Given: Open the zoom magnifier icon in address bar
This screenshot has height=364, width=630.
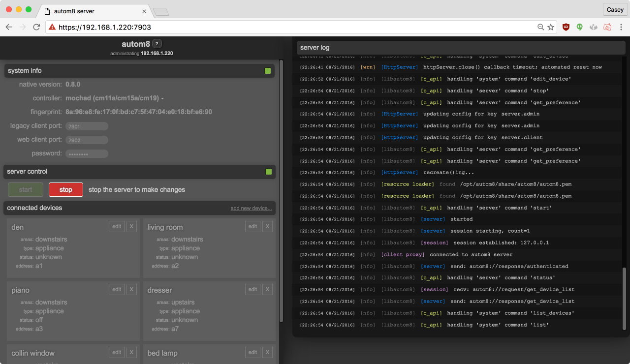Looking at the screenshot, I should tap(540, 27).
